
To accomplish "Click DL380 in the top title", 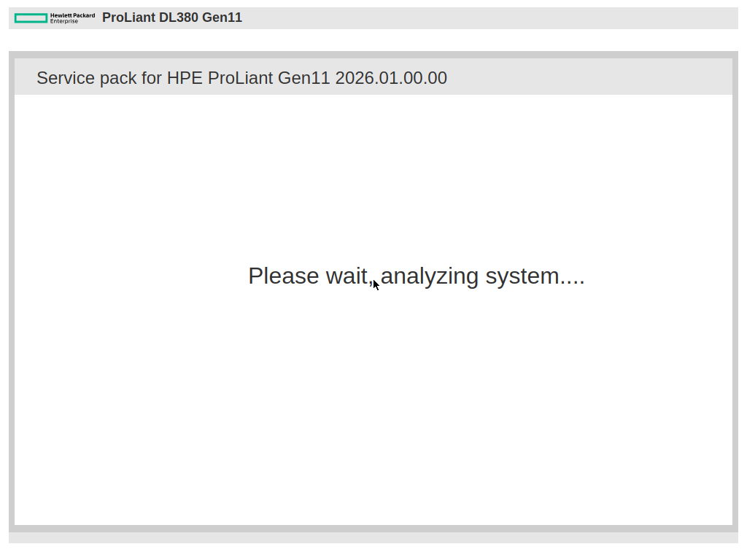I will [179, 17].
